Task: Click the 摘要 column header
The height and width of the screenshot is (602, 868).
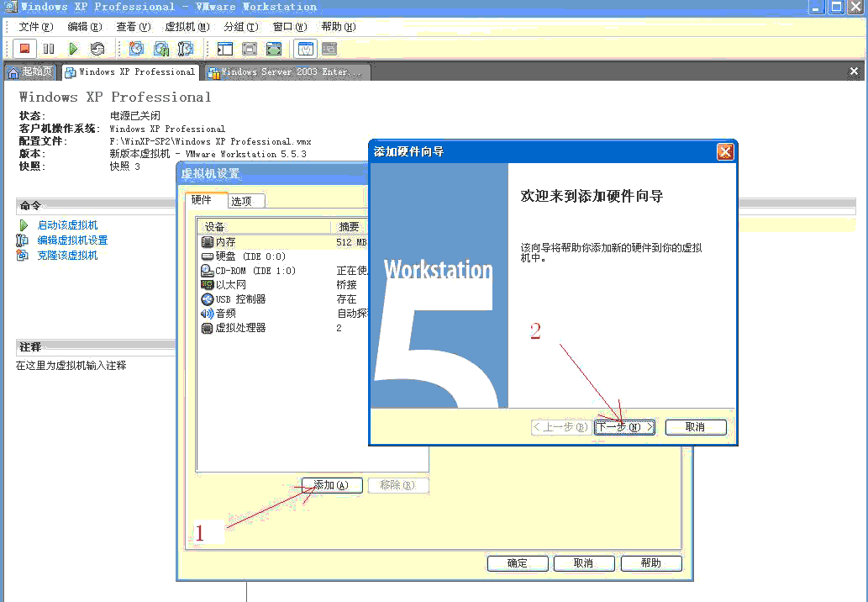Action: (350, 226)
